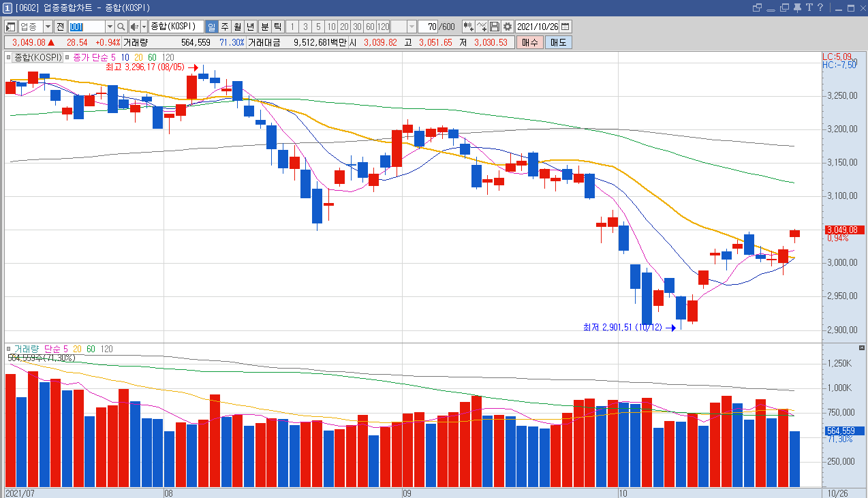868x498 pixels.
Task: Click the 최고 3,296.17 (08/05) high marker
Action: tap(145, 67)
